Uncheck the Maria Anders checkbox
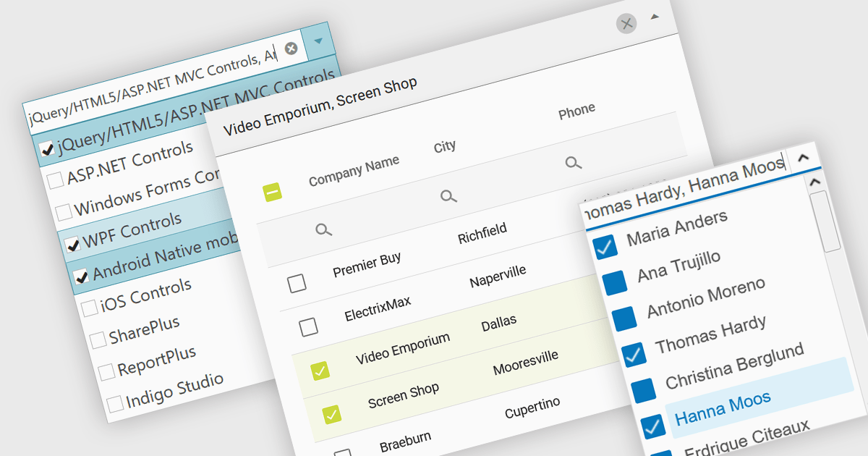Image resolution: width=868 pixels, height=456 pixels. tap(605, 247)
